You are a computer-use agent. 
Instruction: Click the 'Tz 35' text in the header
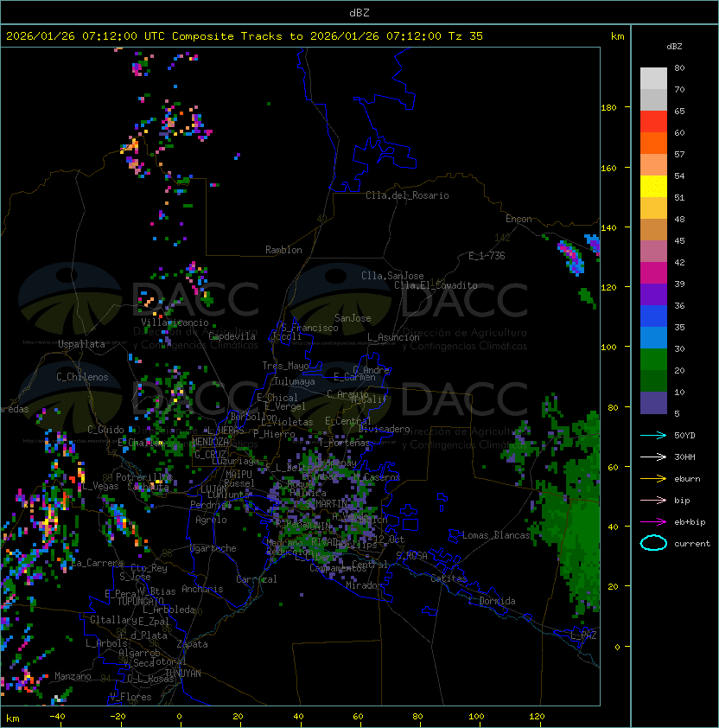466,36
